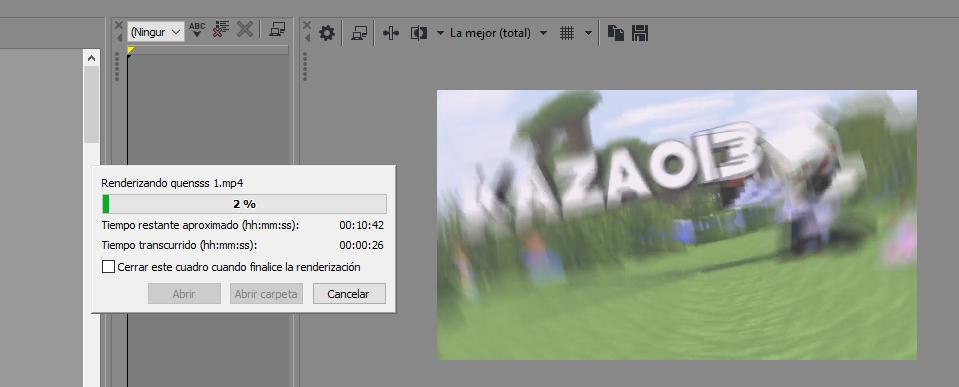The height and width of the screenshot is (387, 959).
Task: Open the ABC text options dropdown
Action: [197, 30]
